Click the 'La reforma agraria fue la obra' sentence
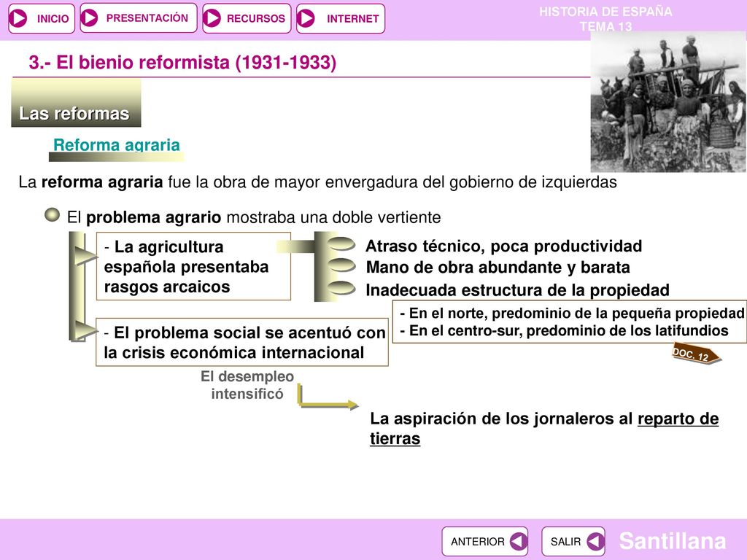 click(x=318, y=182)
